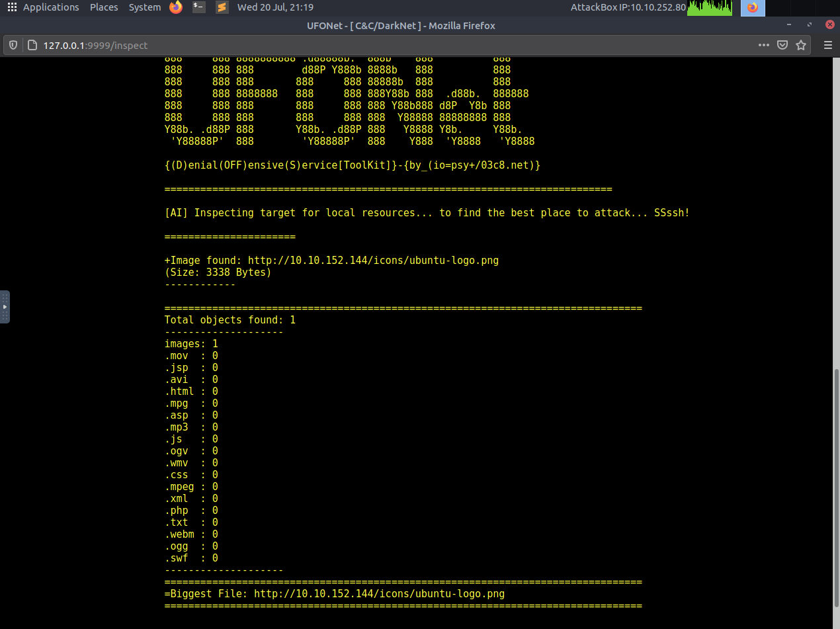Toggle tracking protection with the shield icon
The width and height of the screenshot is (840, 629).
(13, 45)
